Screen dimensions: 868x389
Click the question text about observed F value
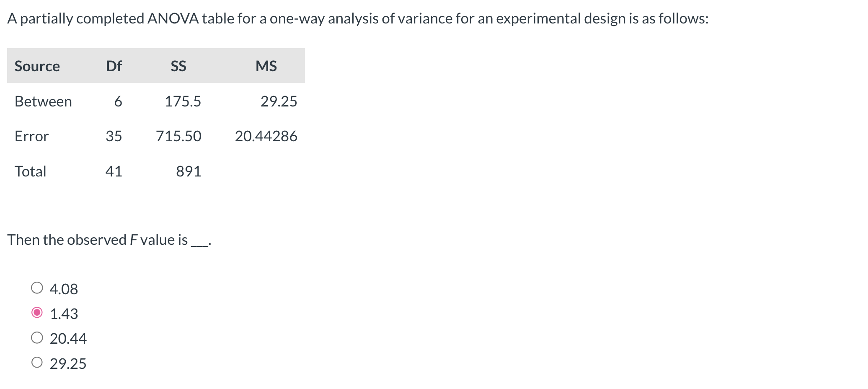click(108, 240)
